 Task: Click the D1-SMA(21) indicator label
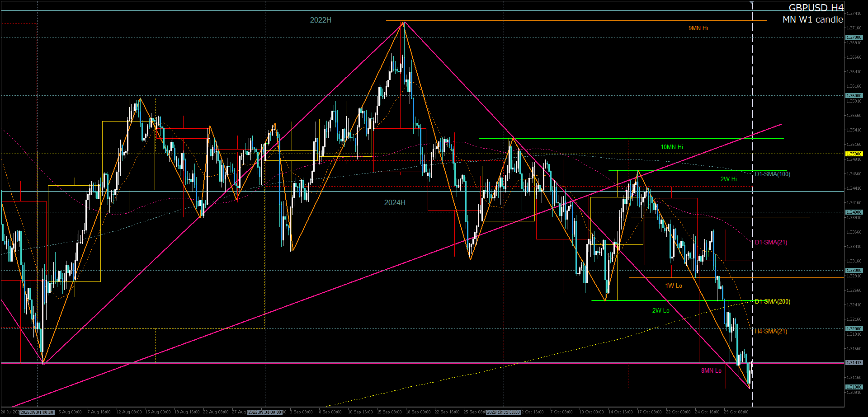point(771,243)
